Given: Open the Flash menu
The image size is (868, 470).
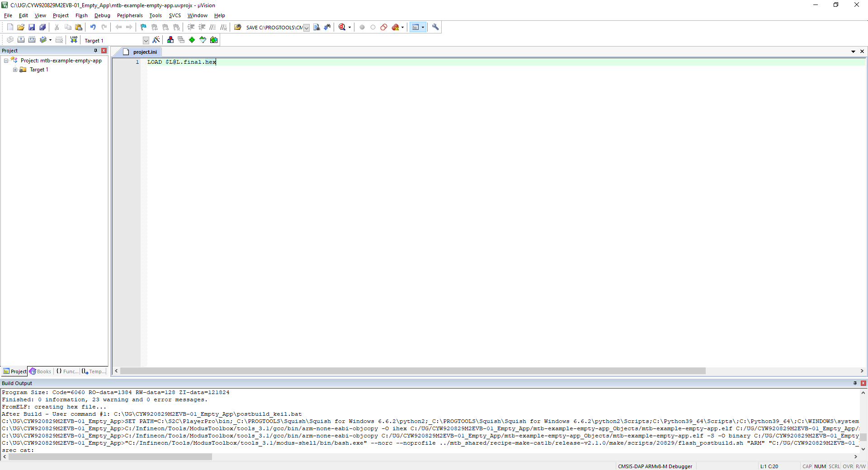Looking at the screenshot, I should 81,15.
